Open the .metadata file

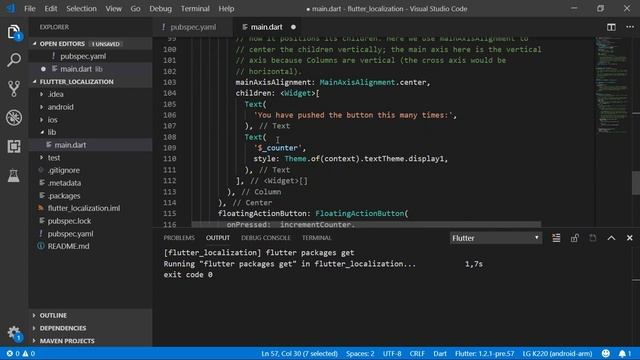[64, 183]
